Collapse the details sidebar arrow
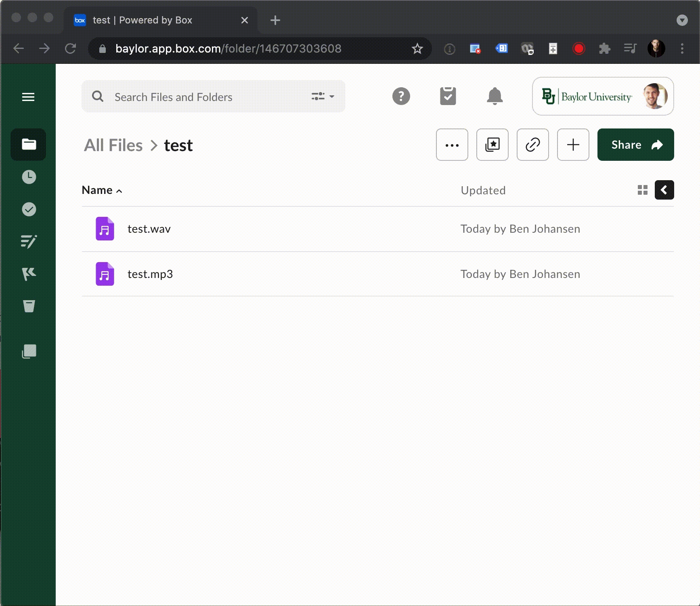Viewport: 700px width, 606px height. (664, 190)
